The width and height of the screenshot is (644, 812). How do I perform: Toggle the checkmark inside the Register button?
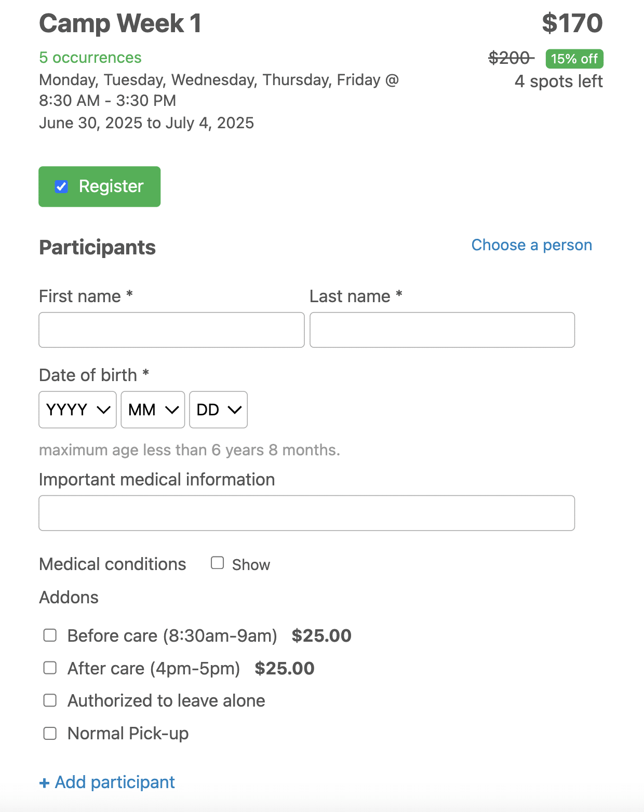(x=61, y=186)
